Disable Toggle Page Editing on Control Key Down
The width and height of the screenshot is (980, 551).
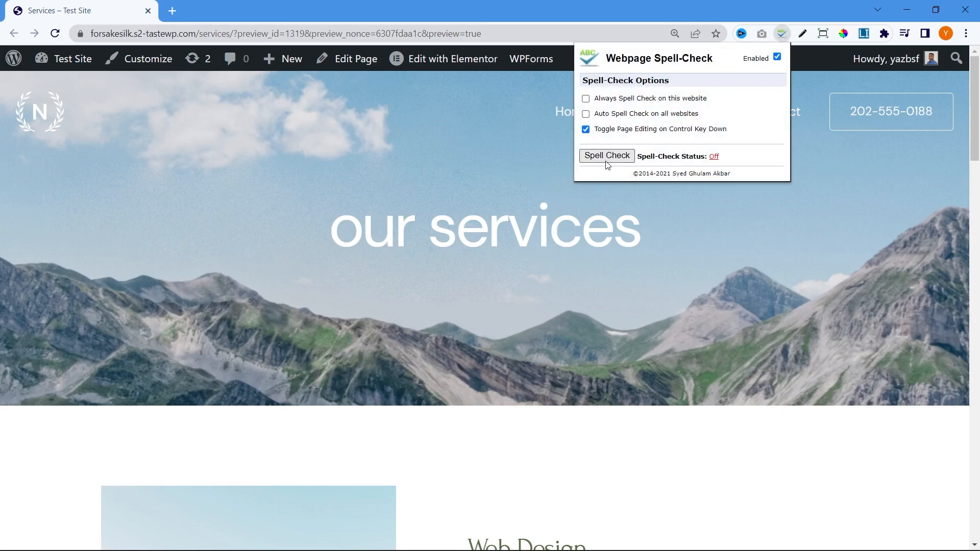tap(585, 129)
